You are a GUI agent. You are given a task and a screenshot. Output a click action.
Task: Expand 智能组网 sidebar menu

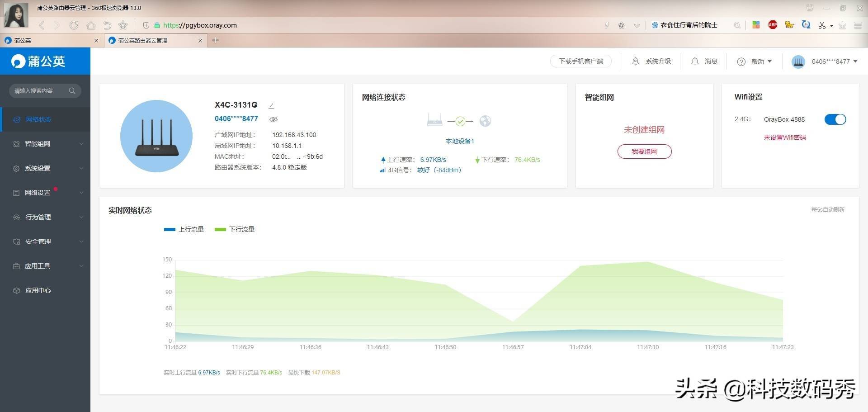(45, 144)
